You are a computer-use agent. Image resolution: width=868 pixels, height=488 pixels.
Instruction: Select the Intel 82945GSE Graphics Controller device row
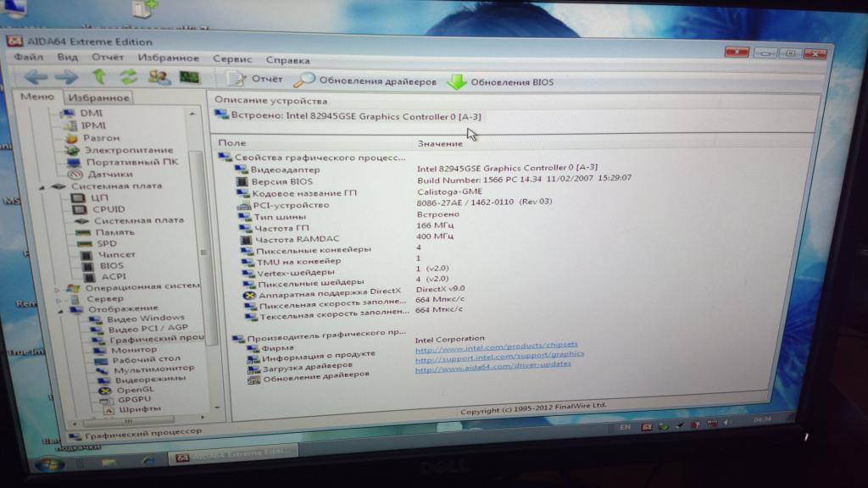(348, 116)
